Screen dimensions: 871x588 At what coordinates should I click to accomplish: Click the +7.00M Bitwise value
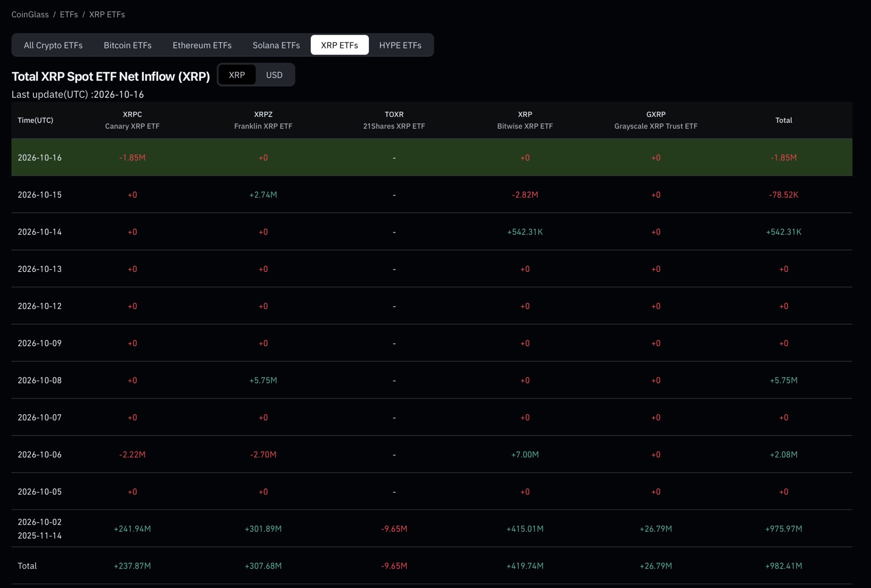(x=525, y=454)
